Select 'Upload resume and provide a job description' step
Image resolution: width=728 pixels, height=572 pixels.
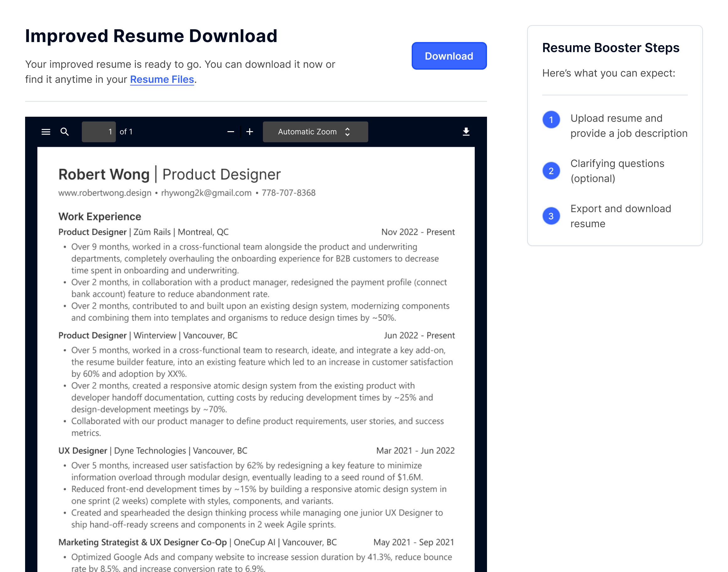tap(629, 126)
